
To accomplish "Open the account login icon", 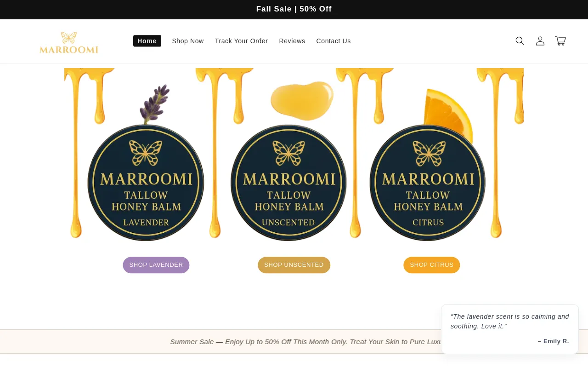I will pyautogui.click(x=540, y=41).
